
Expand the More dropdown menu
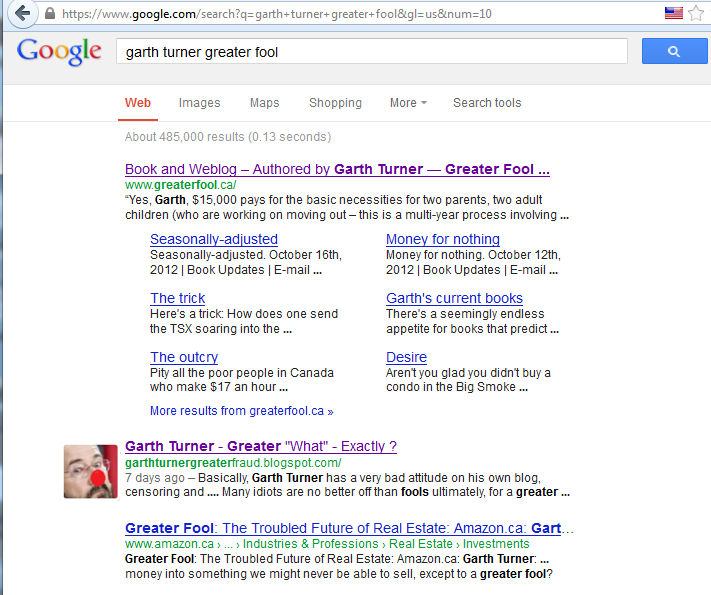[x=408, y=103]
